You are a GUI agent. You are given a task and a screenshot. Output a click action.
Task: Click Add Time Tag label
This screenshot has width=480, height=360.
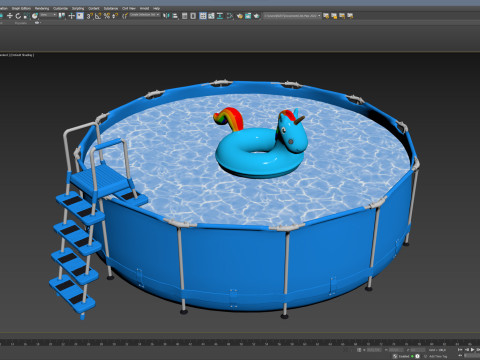[438, 356]
